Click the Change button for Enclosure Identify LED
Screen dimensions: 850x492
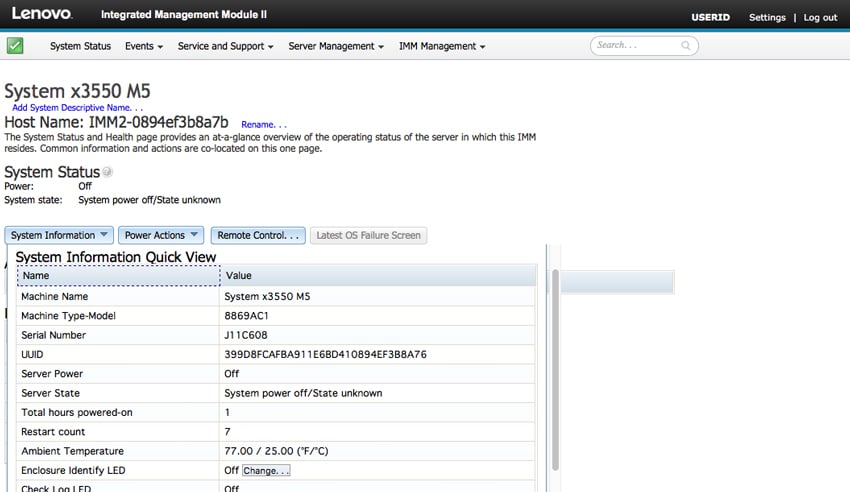coord(266,470)
